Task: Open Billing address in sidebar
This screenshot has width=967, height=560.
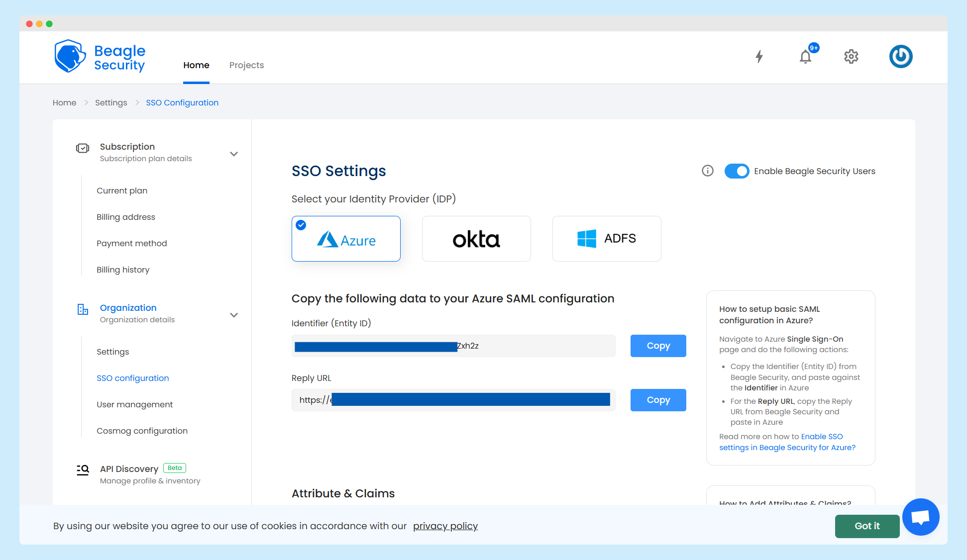Action: (126, 217)
